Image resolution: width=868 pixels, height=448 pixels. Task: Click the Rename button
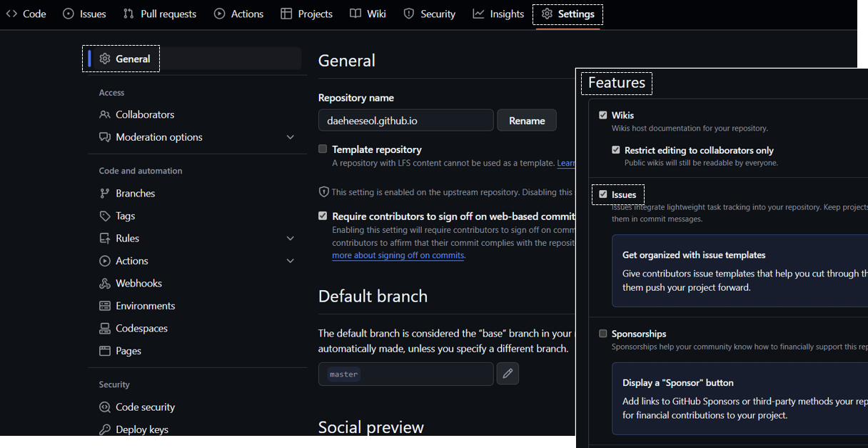(x=527, y=120)
